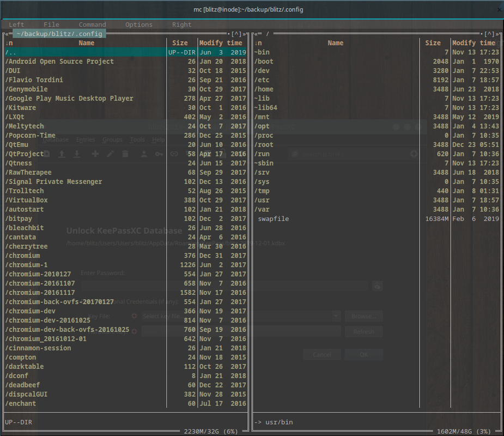Select the ~bin symlink in root panel
Image resolution: width=504 pixels, height=436 pixels.
[377, 52]
